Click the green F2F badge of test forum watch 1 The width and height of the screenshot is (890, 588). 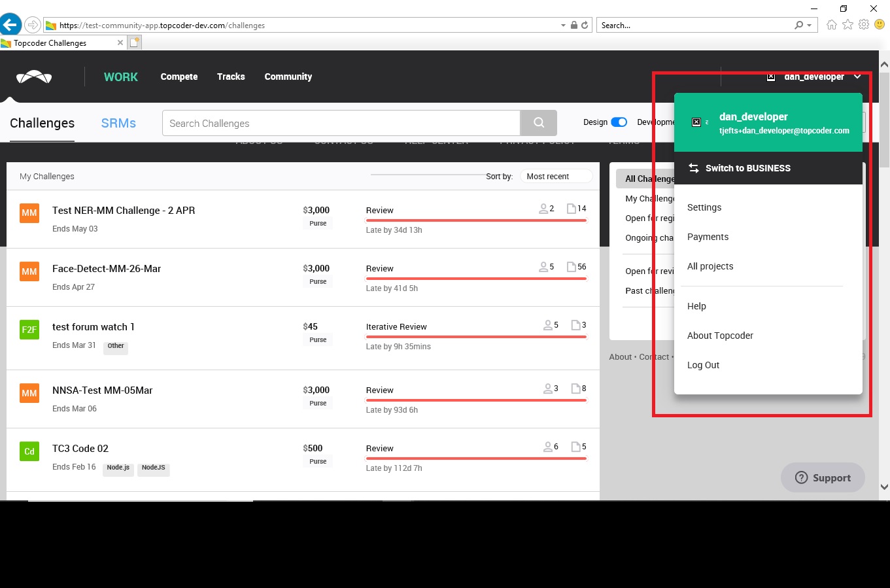click(29, 329)
